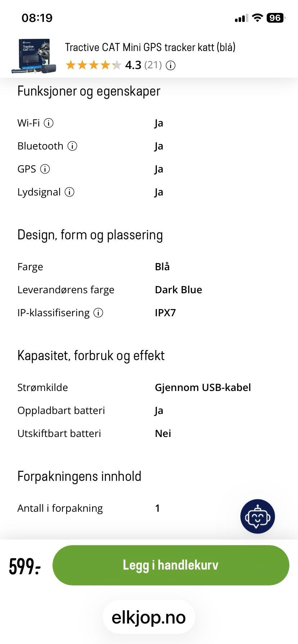
Task: Tap the Wi-Fi signal status icon
Action: coord(257,18)
